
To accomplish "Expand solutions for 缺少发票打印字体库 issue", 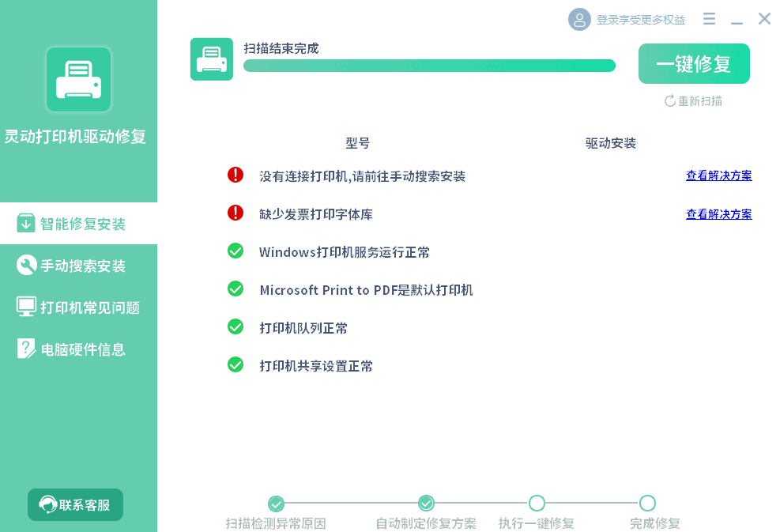I will [718, 213].
